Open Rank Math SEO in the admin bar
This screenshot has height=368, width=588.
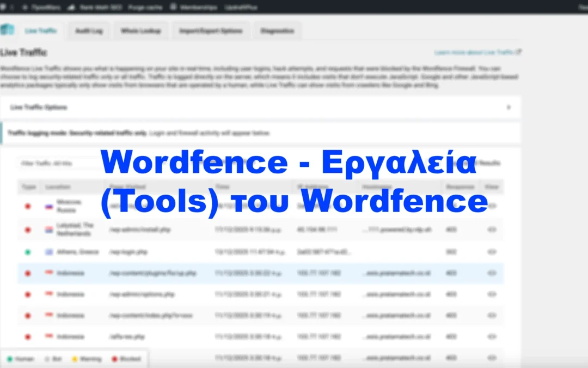click(95, 7)
